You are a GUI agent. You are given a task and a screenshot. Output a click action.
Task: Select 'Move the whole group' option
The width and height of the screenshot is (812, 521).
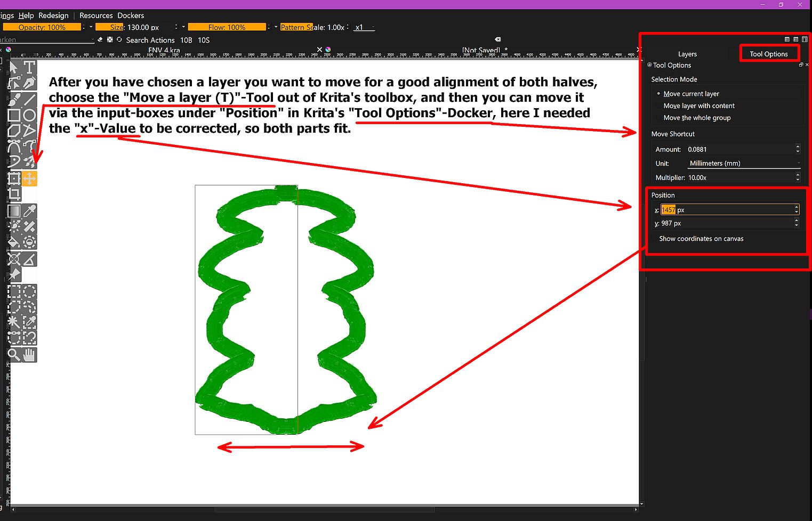click(696, 118)
